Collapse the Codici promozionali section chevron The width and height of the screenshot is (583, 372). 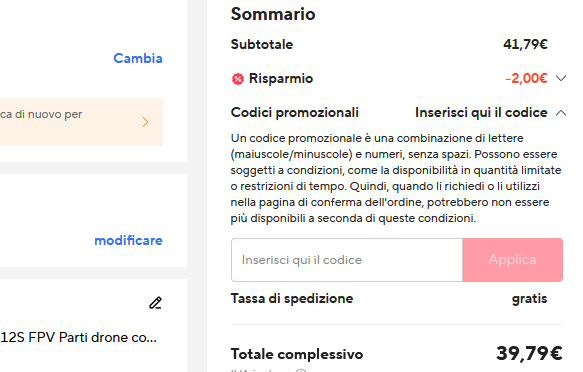[x=561, y=113]
